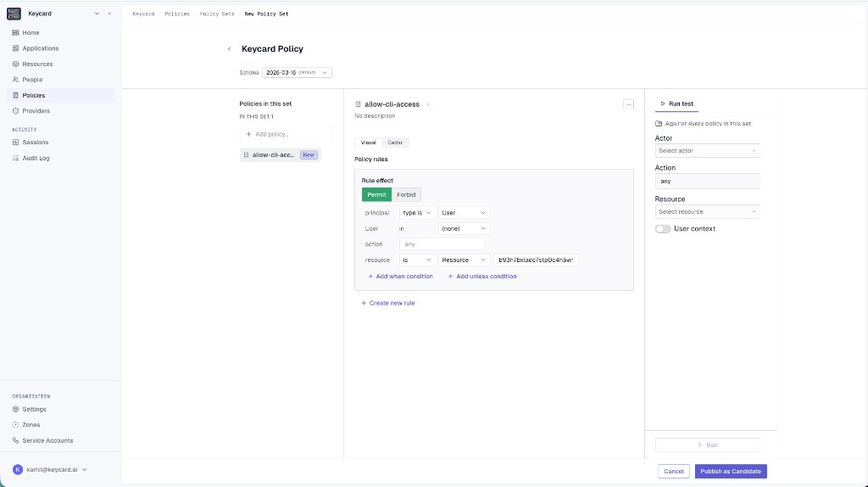Viewport: 868px width, 487px height.
Task: Open the kamil@keycard.ai account menu
Action: tap(50, 469)
